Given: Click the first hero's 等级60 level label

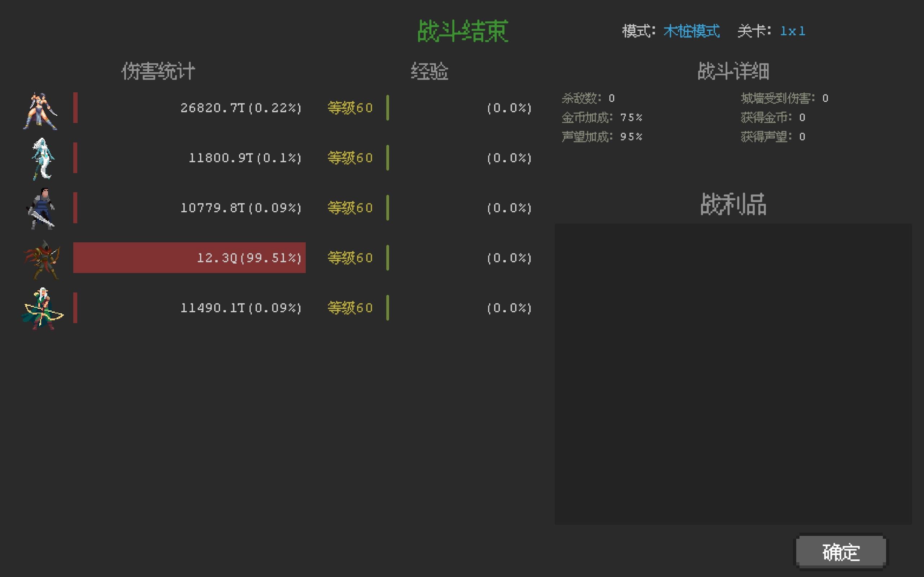Looking at the screenshot, I should [x=350, y=108].
